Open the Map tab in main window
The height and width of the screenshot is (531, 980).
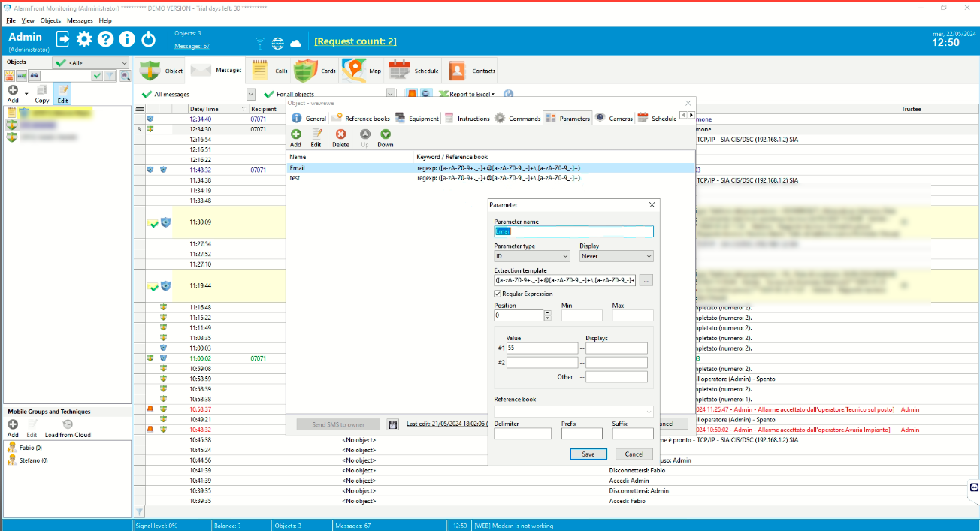364,71
